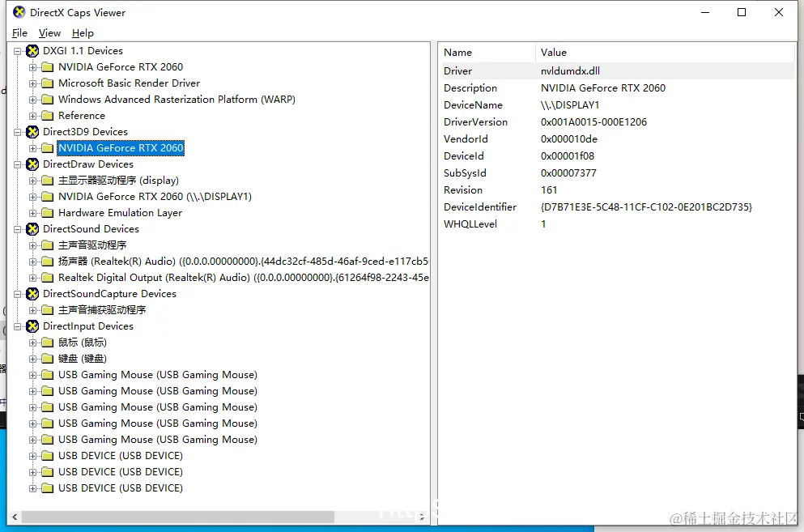Click the DeviceId value 0x00001f08
This screenshot has height=532, width=804.
click(568, 156)
